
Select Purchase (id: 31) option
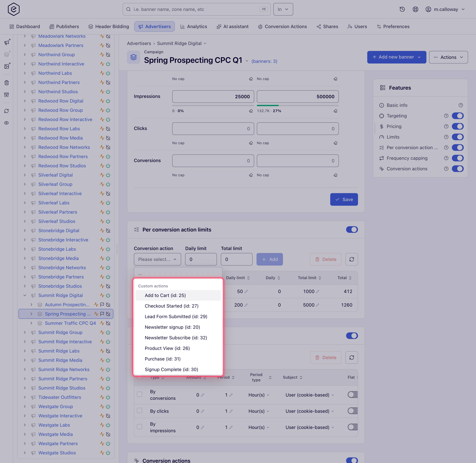(178, 359)
